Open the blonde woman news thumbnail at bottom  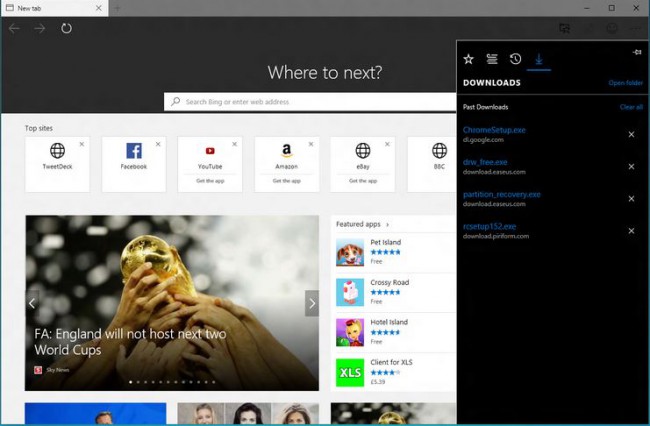pos(203,414)
